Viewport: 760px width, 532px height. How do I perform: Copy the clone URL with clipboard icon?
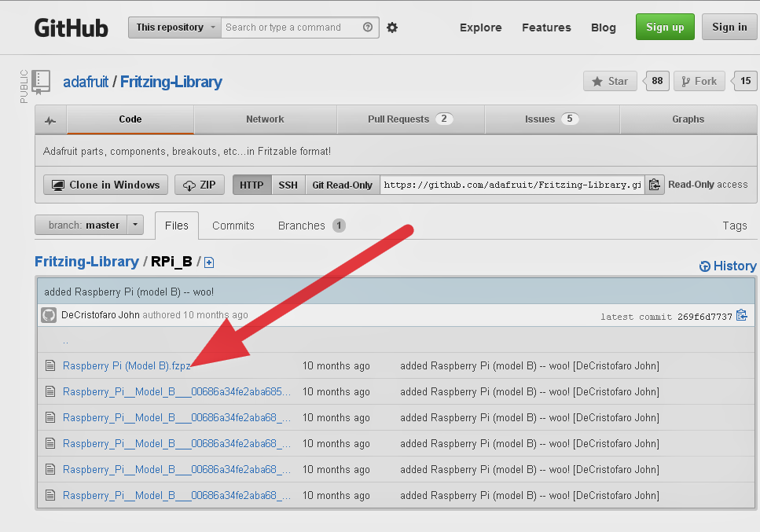pyautogui.click(x=655, y=185)
